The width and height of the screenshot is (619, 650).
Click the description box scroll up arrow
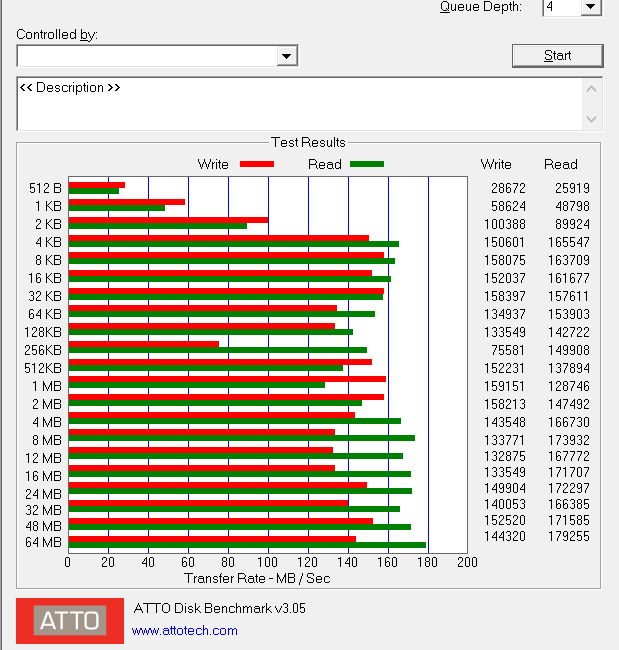click(x=593, y=88)
